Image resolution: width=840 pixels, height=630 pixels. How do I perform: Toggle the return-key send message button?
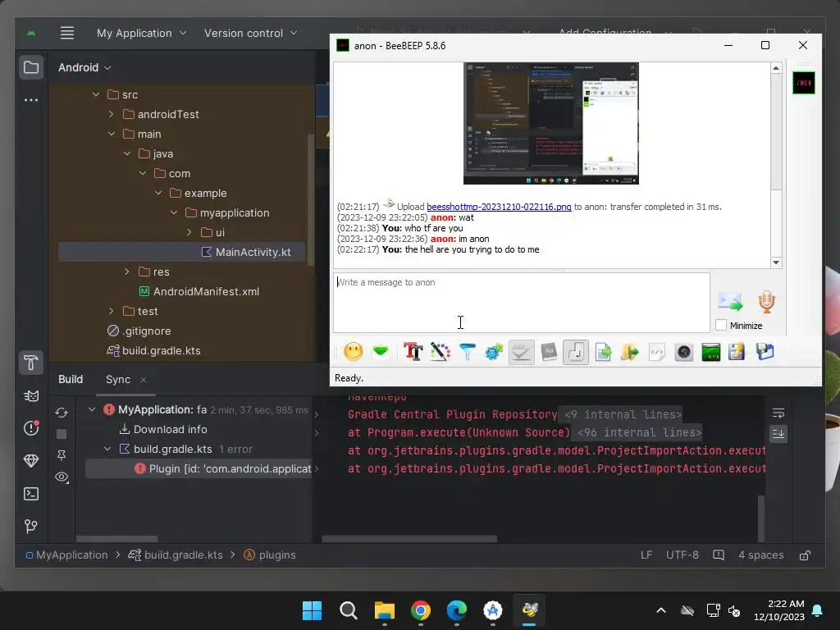point(576,352)
